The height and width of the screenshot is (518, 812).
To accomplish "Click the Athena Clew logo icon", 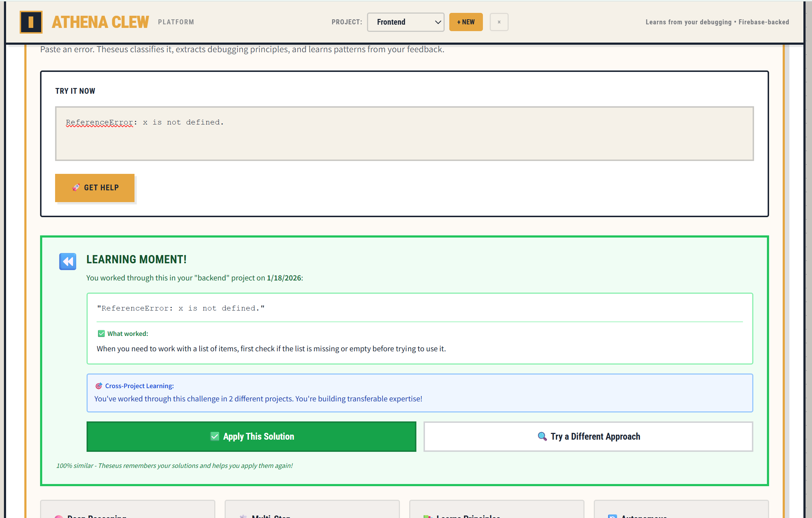I will click(31, 22).
